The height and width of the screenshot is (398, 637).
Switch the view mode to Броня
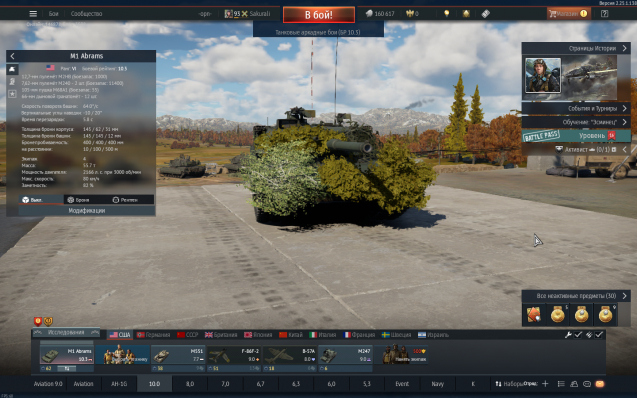tap(78, 200)
